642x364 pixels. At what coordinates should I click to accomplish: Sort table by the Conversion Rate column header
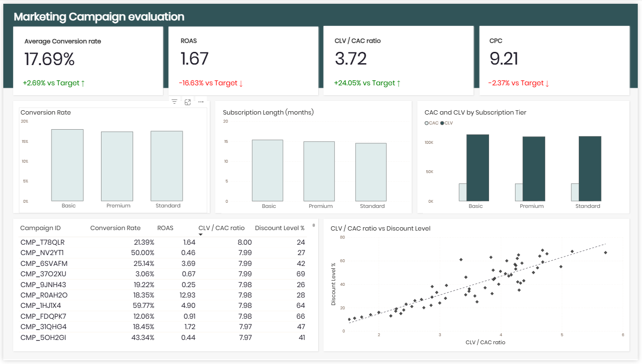coord(115,228)
